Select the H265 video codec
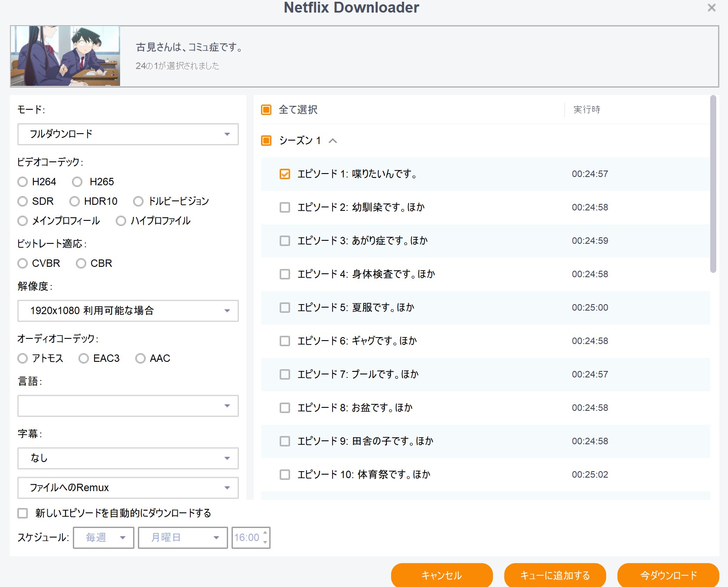This screenshot has width=728, height=587. 77,182
